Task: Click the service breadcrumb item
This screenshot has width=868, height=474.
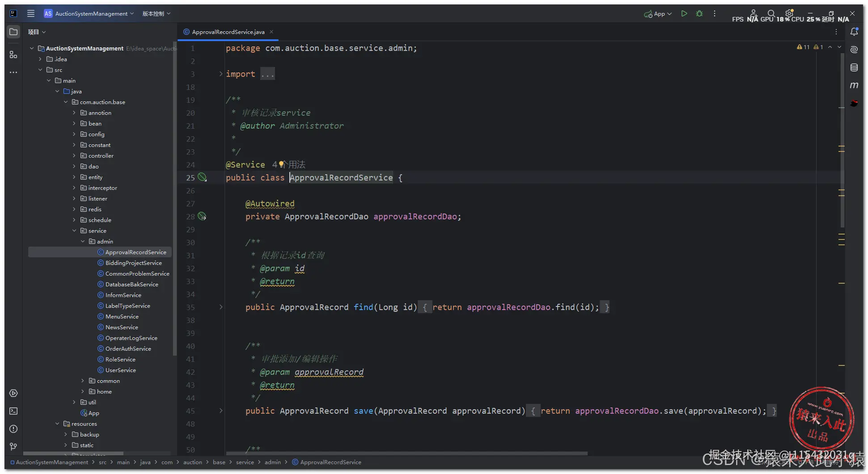Action: 245,462
